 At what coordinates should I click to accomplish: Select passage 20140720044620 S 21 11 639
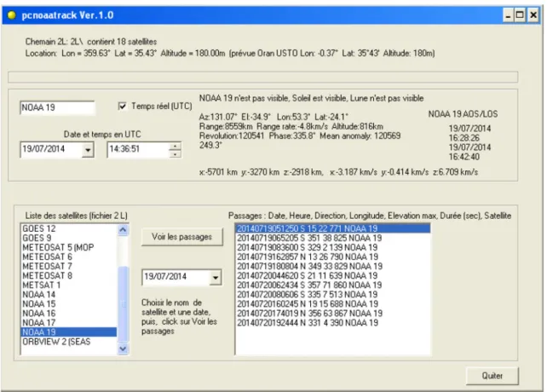[333, 276]
